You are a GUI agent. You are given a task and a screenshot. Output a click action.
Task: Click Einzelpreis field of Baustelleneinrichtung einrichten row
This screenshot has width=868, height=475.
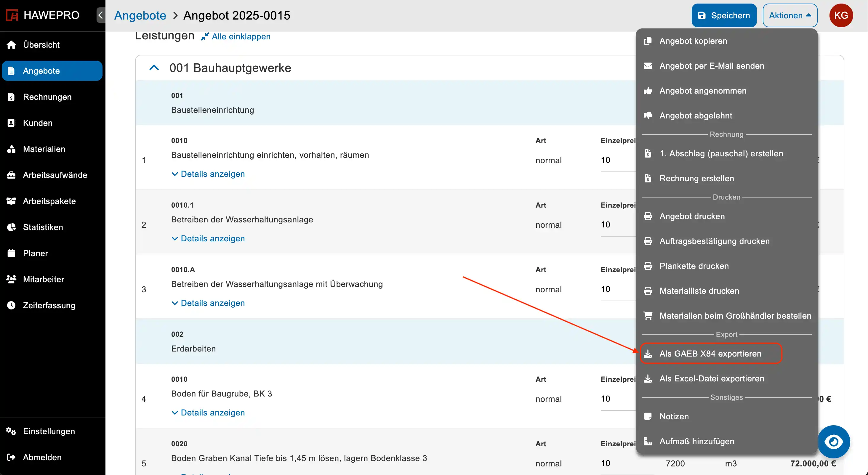pyautogui.click(x=618, y=160)
